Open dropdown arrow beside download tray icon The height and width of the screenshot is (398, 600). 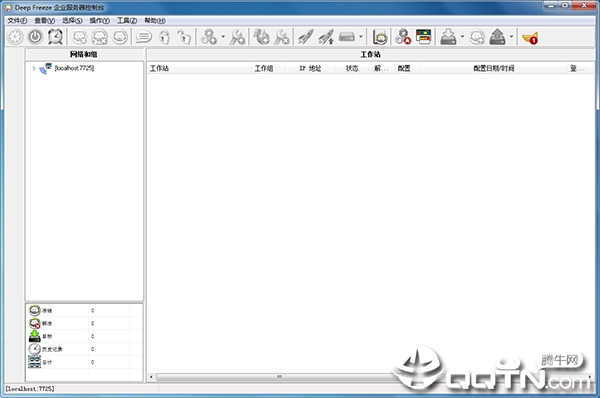[x=462, y=37]
